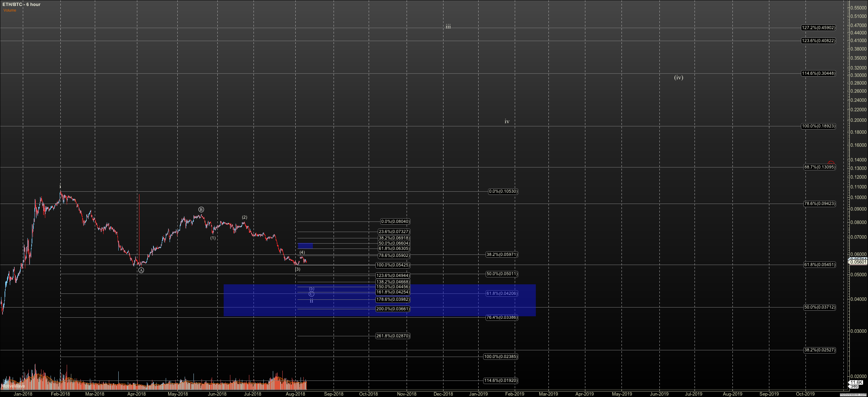
Task: Click the (3) Elliott wave label
Action: 297,269
